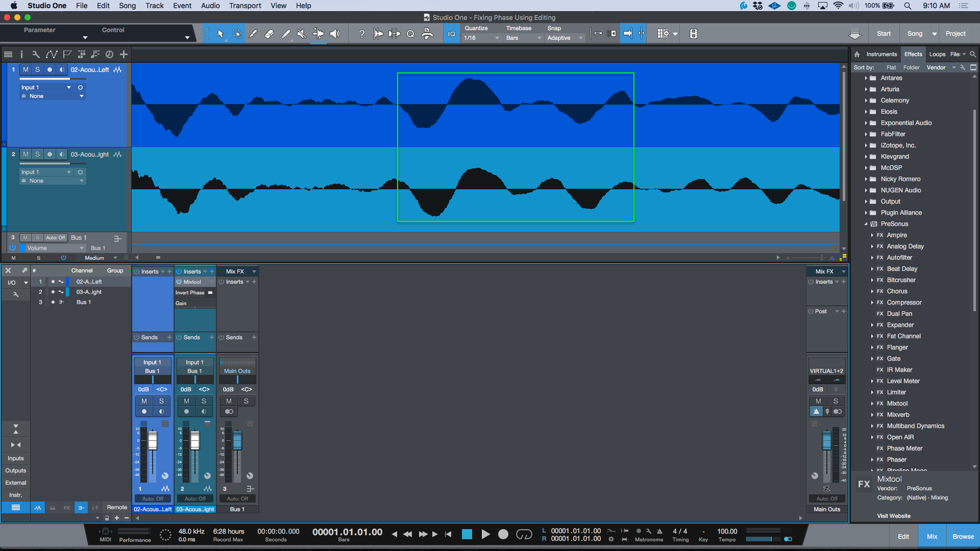Click the Project button
Viewport: 980px width, 551px height.
[x=955, y=34]
